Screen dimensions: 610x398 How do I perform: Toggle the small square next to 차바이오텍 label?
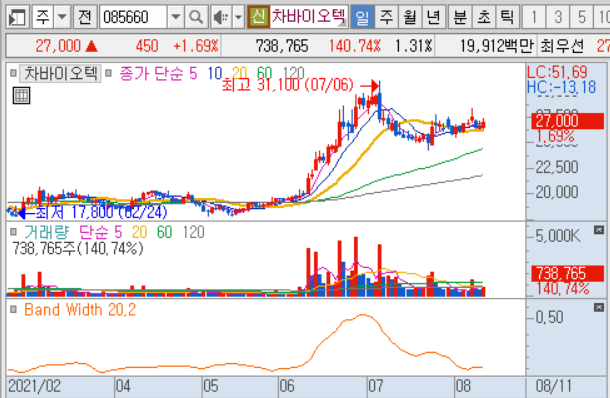click(13, 73)
